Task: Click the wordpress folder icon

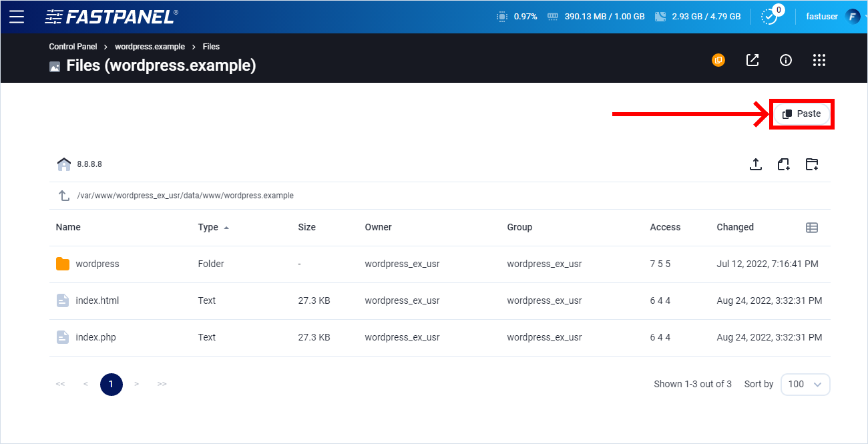Action: [63, 264]
